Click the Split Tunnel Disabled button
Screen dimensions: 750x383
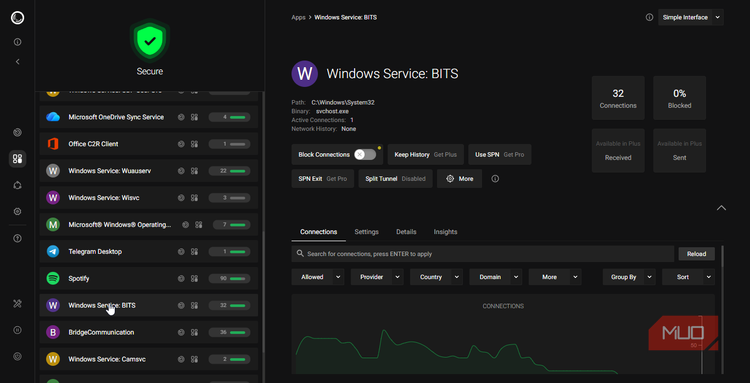click(396, 179)
